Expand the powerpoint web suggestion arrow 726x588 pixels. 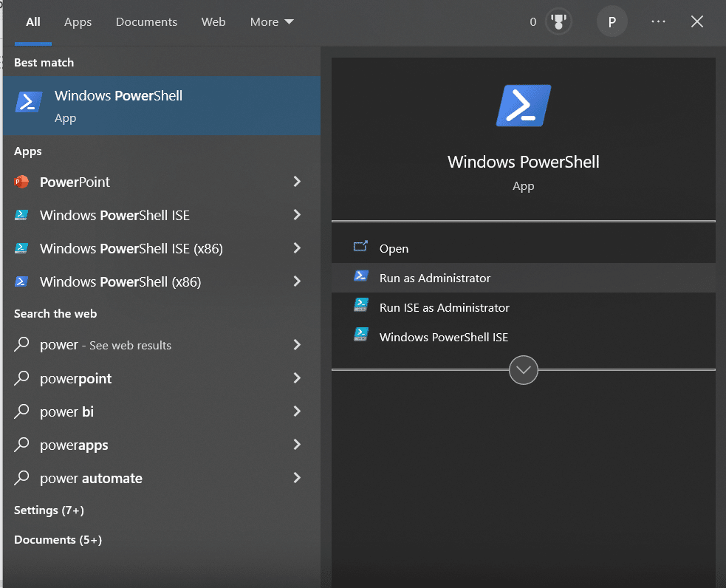pos(297,377)
